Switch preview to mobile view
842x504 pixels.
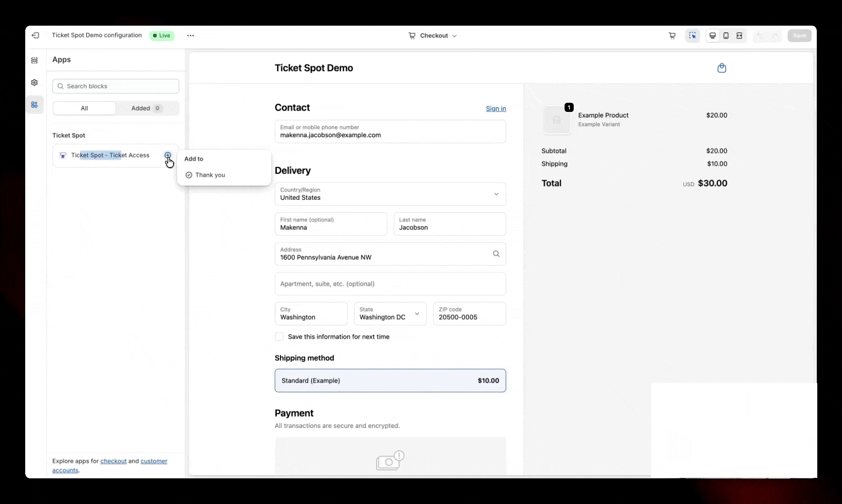(726, 35)
